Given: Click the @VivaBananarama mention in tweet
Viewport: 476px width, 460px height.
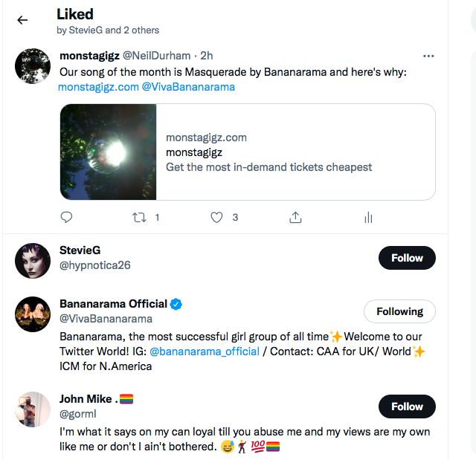Looking at the screenshot, I should point(188,87).
